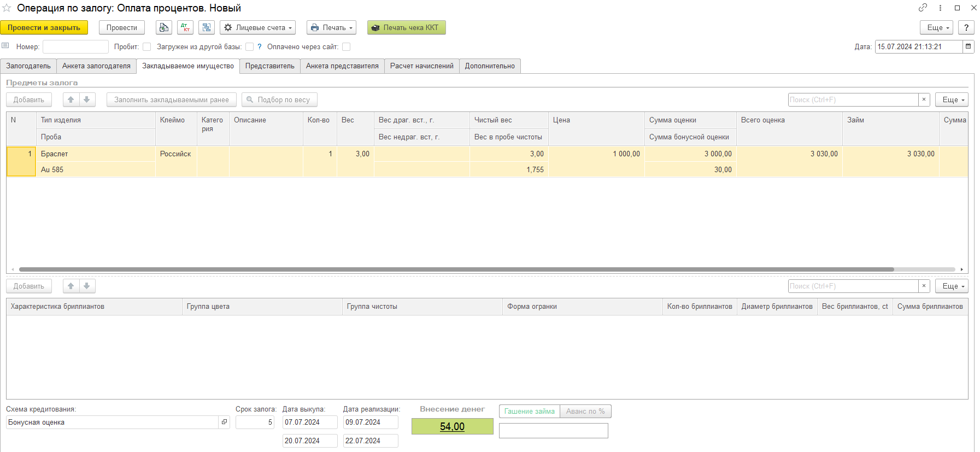Focus the Дата field with 15.07.2024

918,46
